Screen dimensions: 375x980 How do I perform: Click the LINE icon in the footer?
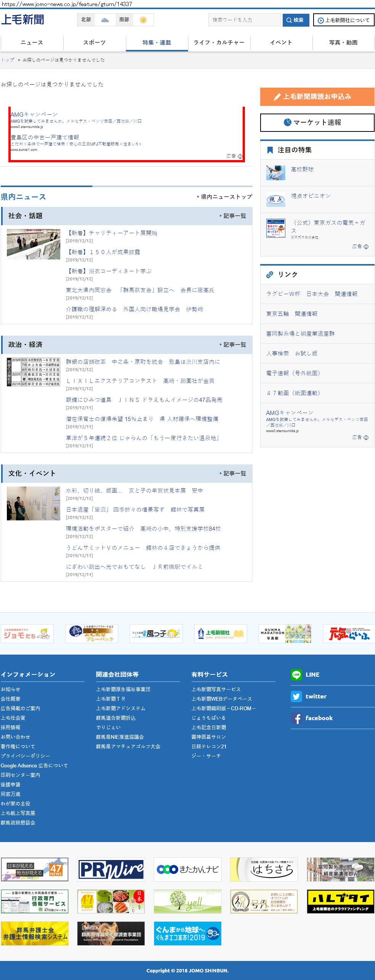tap(296, 674)
